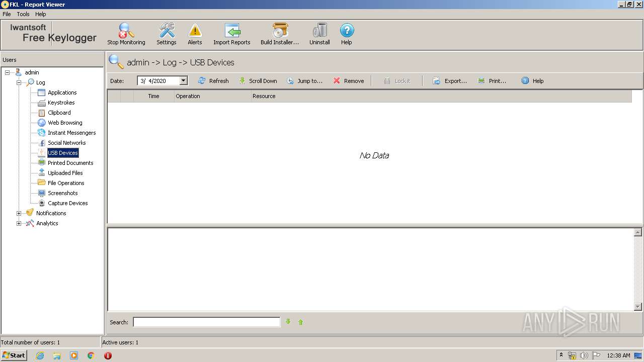
Task: Select Social Networks log
Action: click(x=66, y=143)
